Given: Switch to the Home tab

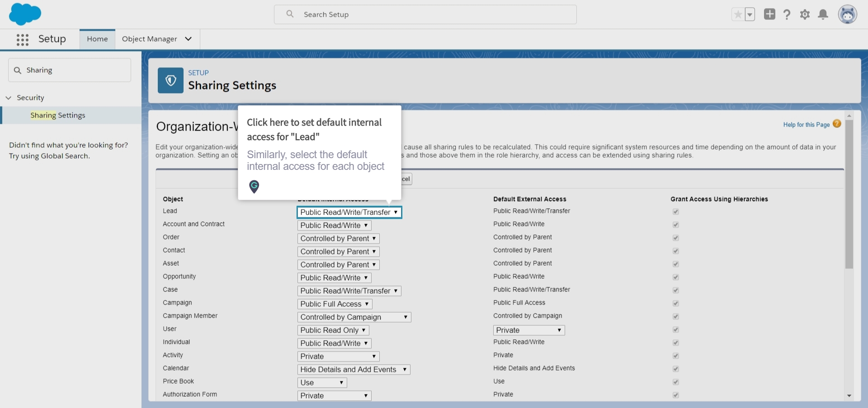Looking at the screenshot, I should pyautogui.click(x=97, y=39).
